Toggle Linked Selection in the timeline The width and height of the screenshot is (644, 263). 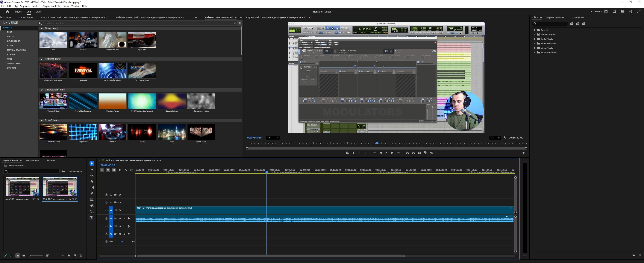114,170
